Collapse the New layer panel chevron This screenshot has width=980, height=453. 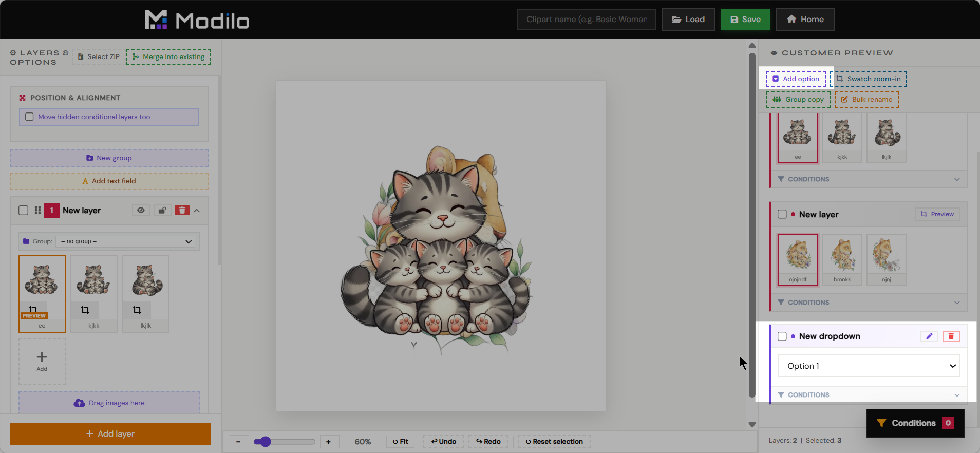coord(197,211)
